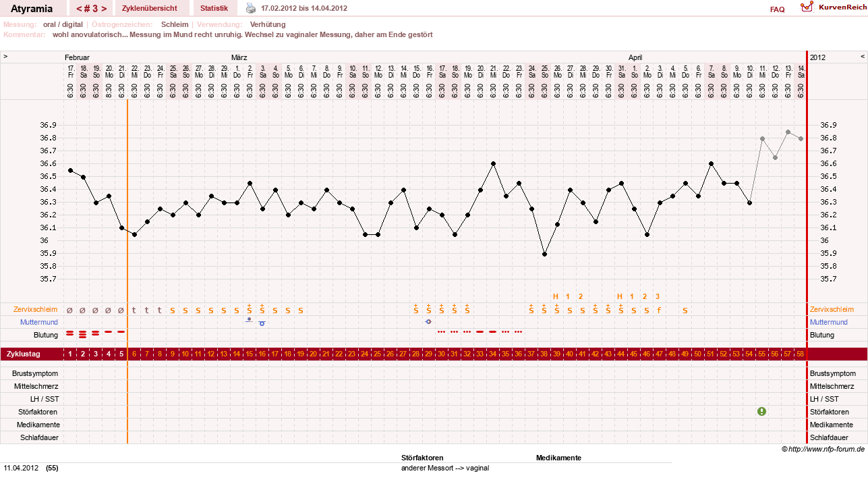Click collapse arrow at chart top right
868x484 pixels.
(862, 57)
